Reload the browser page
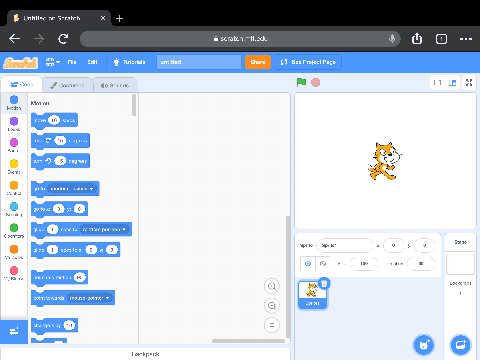The image size is (480, 360). coord(63,39)
